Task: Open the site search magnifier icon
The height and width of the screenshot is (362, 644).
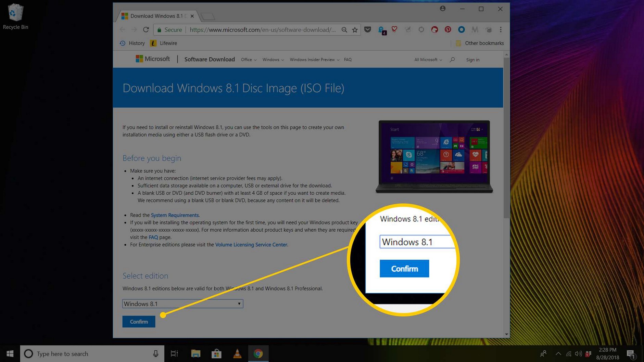Action: pyautogui.click(x=452, y=60)
